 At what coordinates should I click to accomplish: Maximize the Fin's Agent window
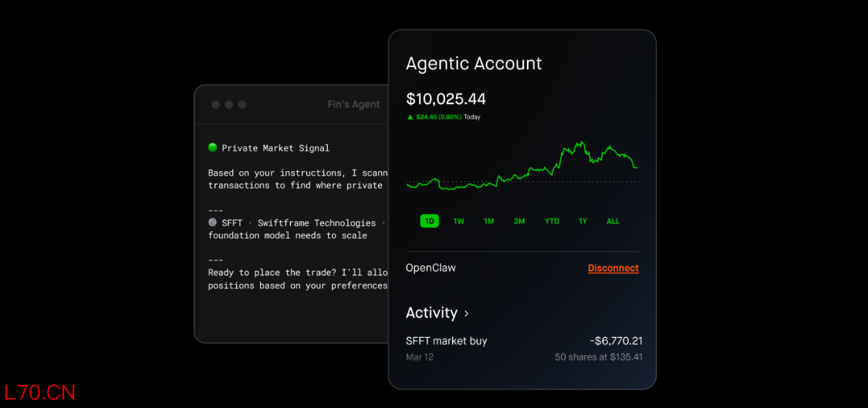[242, 104]
